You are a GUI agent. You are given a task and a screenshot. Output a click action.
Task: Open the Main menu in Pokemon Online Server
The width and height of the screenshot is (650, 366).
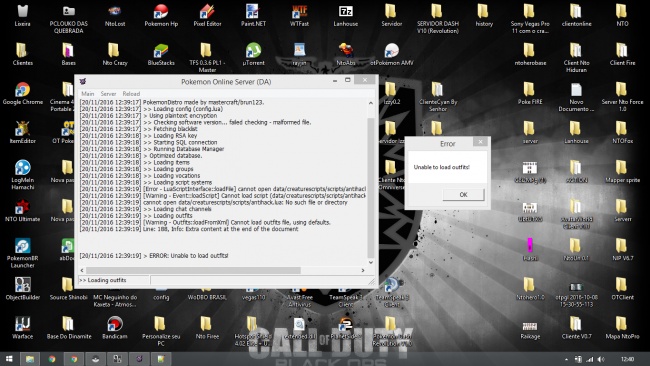pyautogui.click(x=87, y=94)
